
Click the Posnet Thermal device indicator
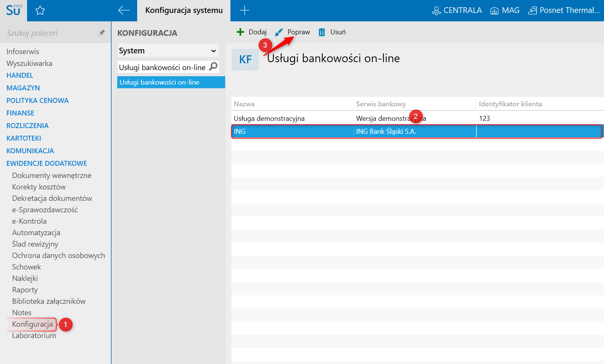tap(564, 10)
